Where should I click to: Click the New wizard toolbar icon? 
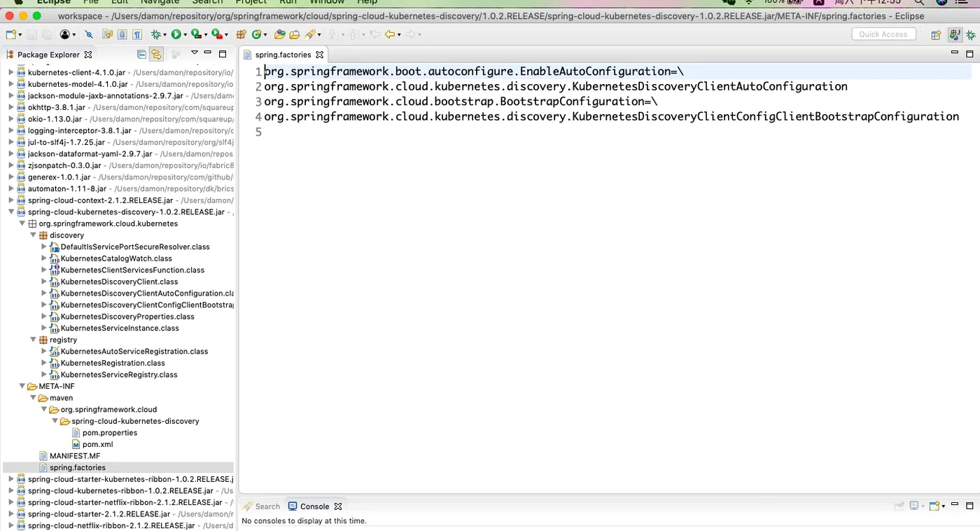click(x=10, y=34)
